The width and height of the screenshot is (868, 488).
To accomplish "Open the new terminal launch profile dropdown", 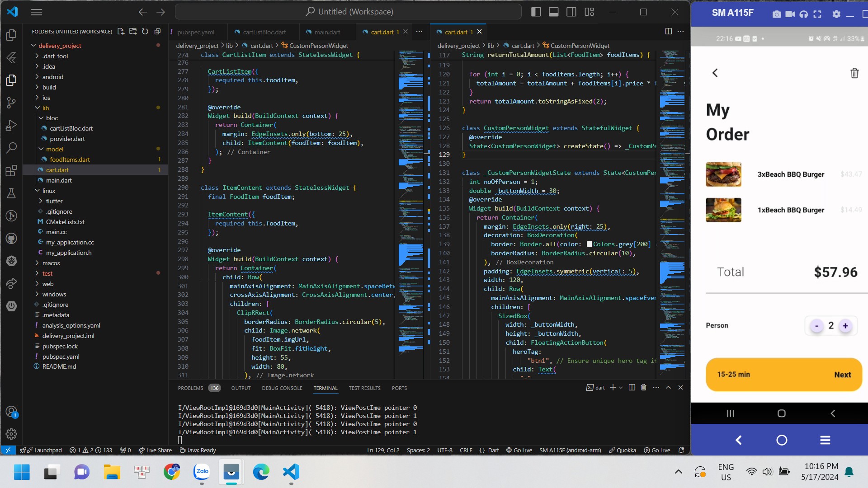I will [x=621, y=388].
